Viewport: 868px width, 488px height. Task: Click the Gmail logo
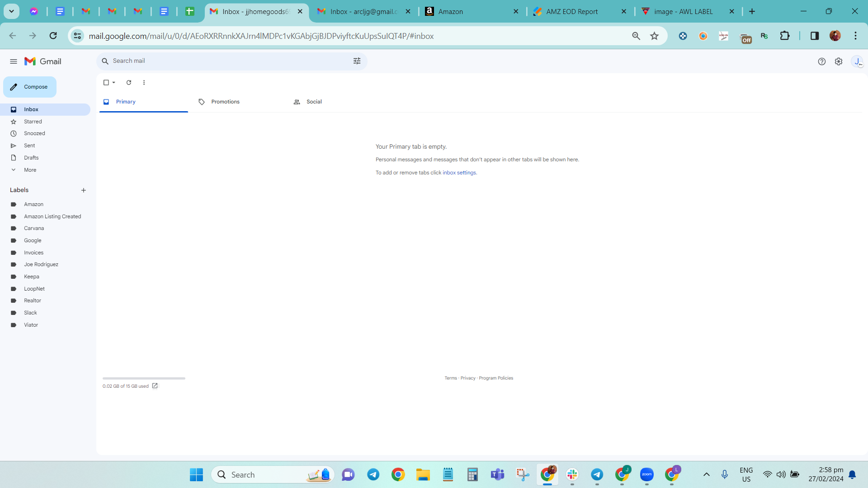click(x=43, y=61)
